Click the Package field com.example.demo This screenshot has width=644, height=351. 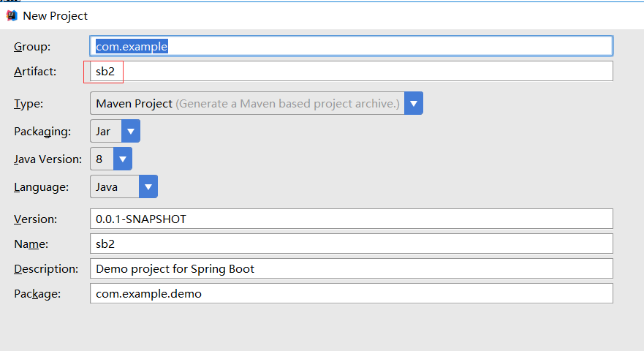point(352,293)
